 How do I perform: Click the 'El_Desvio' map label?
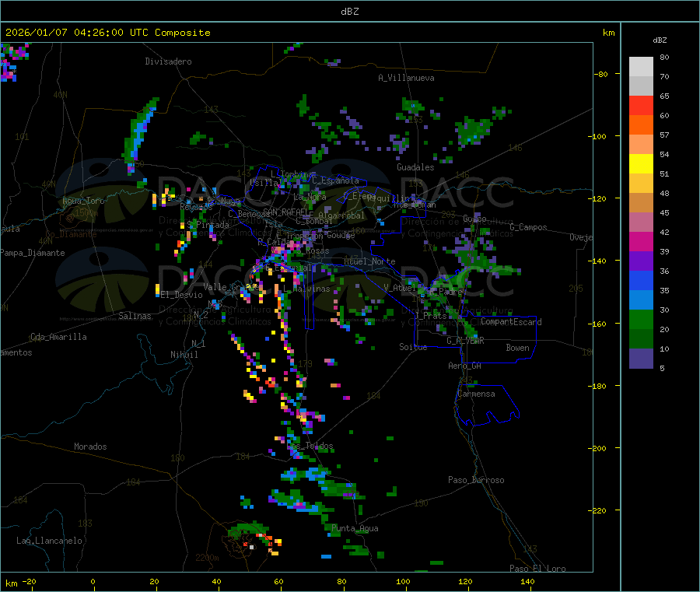point(182,295)
